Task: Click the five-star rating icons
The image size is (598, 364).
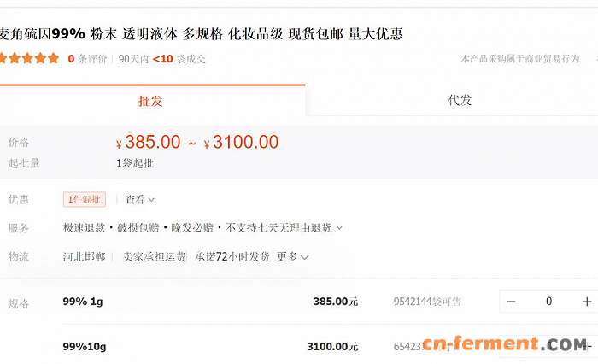Action: [x=29, y=59]
